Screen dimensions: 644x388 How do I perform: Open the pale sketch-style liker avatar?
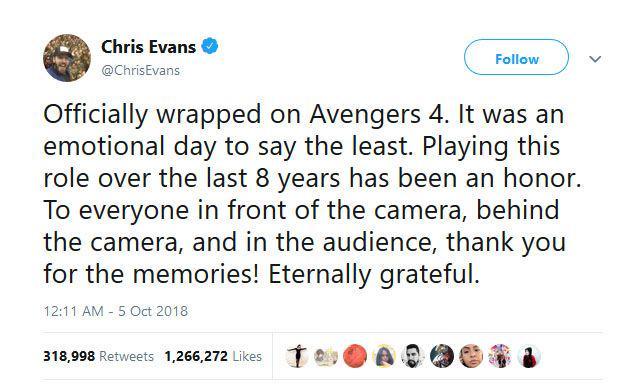tap(326, 356)
